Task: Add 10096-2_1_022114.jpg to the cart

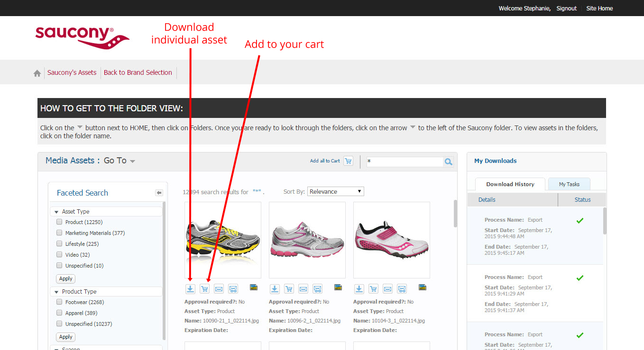Action: point(289,288)
